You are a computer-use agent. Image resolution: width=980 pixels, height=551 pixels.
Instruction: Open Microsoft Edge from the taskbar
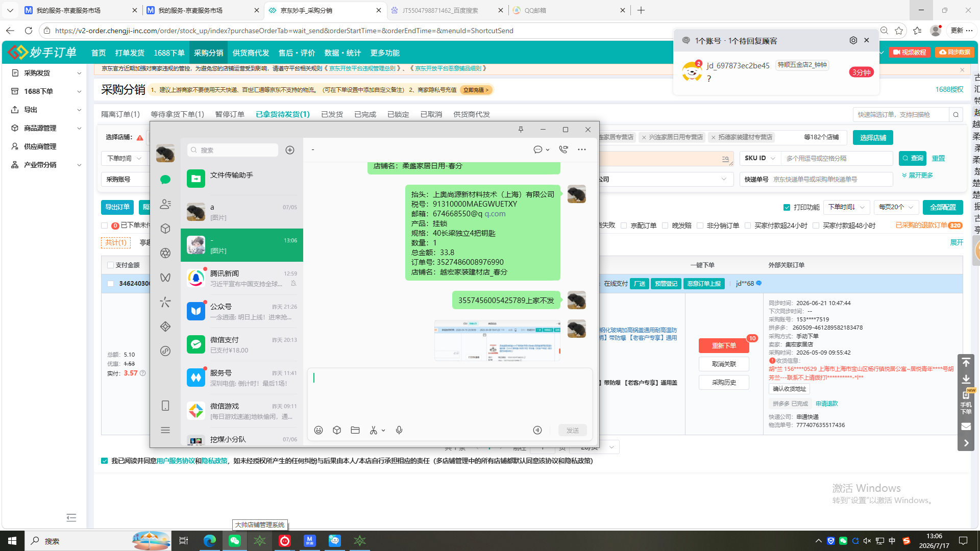point(210,541)
